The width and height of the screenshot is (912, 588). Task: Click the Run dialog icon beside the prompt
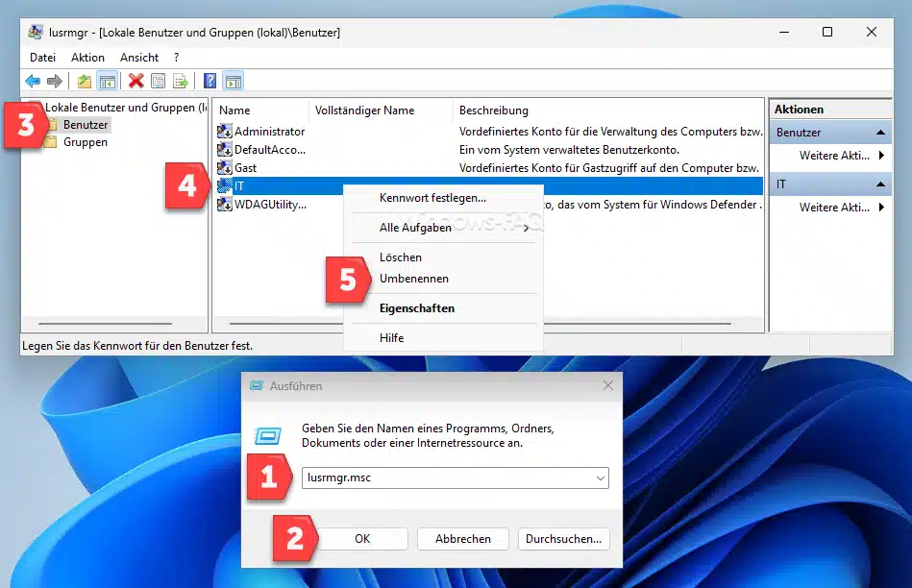click(267, 435)
